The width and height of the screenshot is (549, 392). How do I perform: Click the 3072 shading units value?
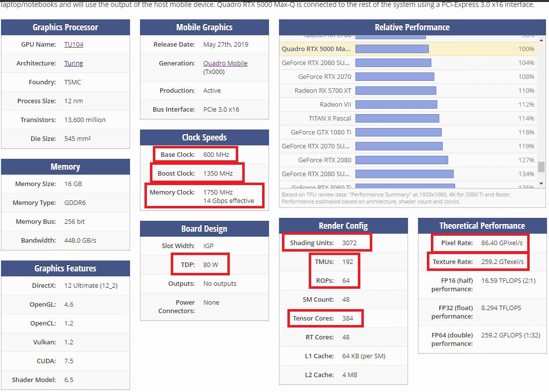point(349,243)
